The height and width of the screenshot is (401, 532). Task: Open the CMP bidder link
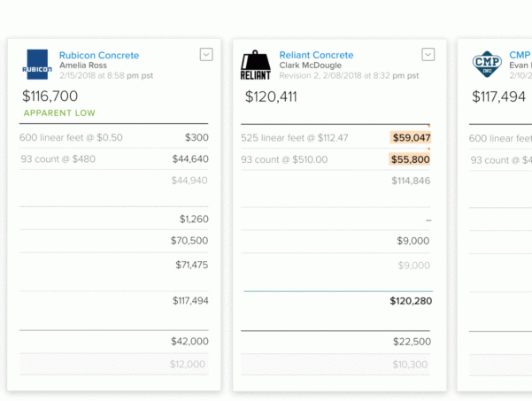[x=520, y=56]
